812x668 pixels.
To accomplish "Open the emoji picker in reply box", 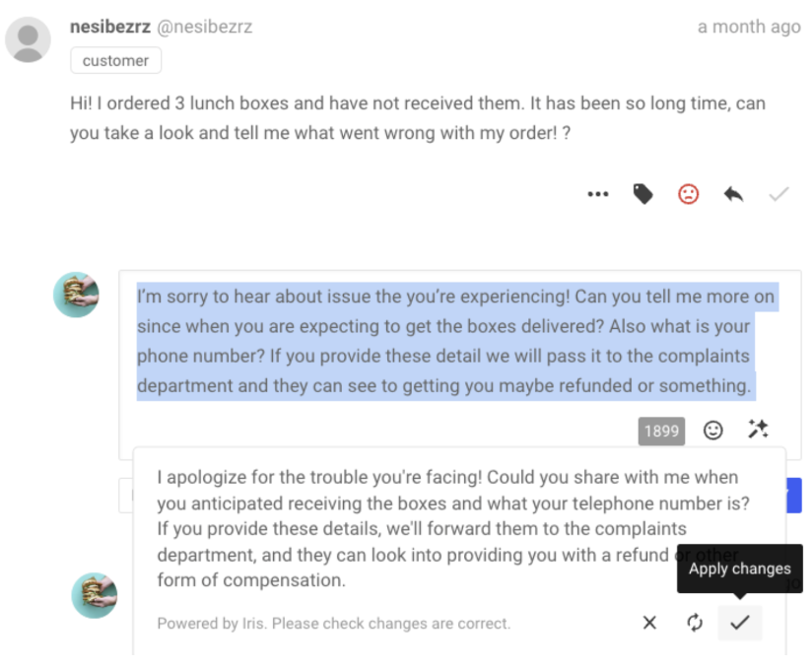I will coord(712,430).
